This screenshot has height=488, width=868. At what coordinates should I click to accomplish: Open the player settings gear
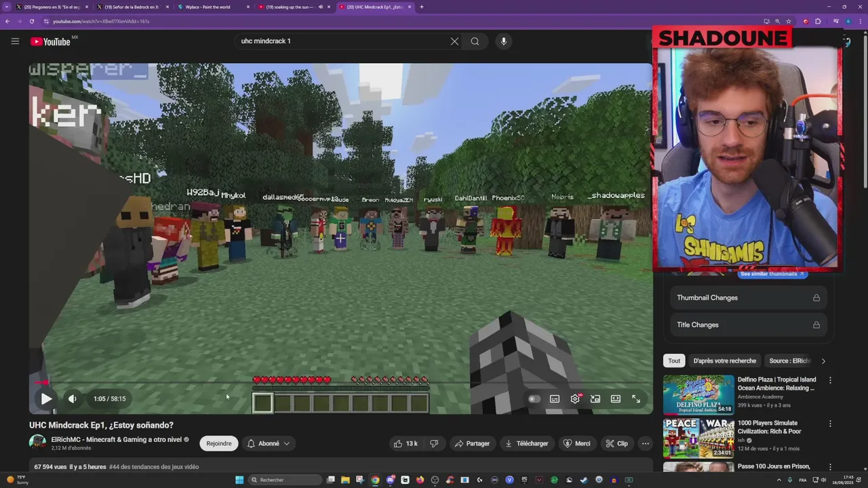tap(575, 399)
